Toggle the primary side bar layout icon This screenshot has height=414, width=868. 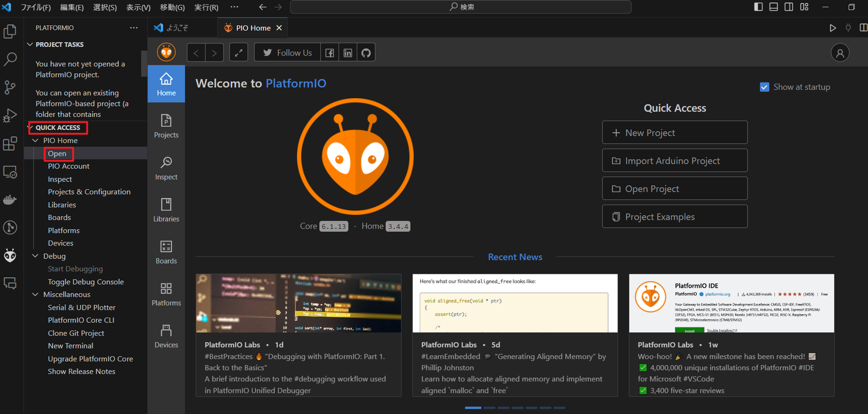(x=758, y=7)
